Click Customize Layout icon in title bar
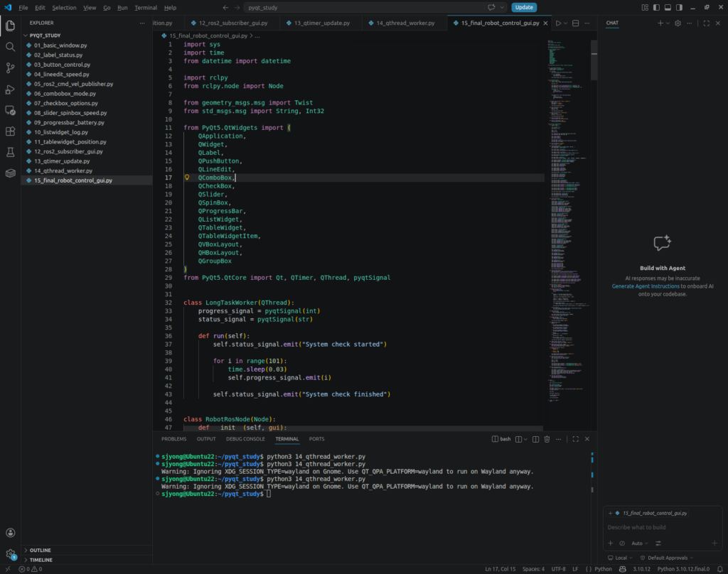 pyautogui.click(x=645, y=7)
